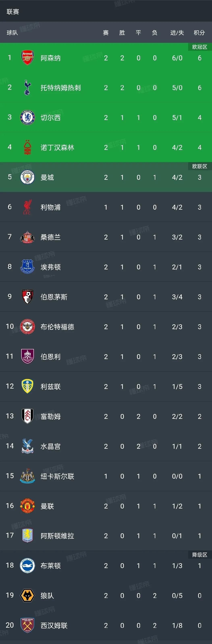The image size is (212, 644).
Task: Click the Manchester City crest
Action: click(27, 177)
